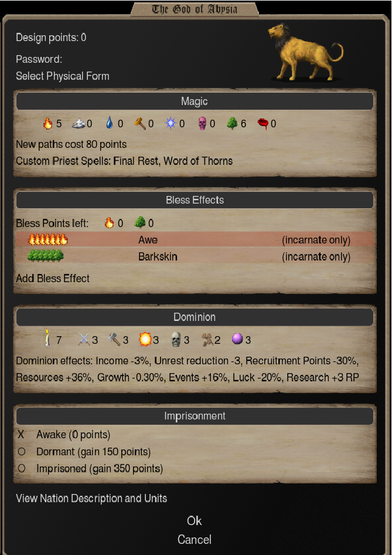Click the Bless Effects section header
The width and height of the screenshot is (392, 555).
195,199
